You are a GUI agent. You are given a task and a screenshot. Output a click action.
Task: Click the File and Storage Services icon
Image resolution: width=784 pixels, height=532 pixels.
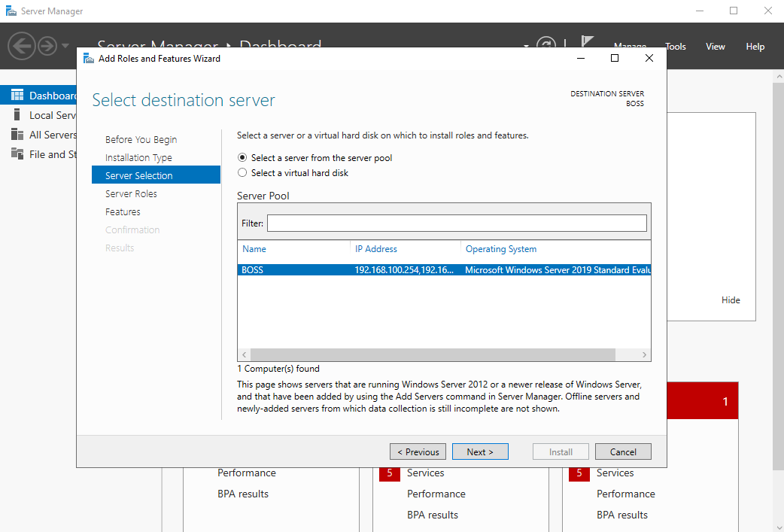[17, 154]
